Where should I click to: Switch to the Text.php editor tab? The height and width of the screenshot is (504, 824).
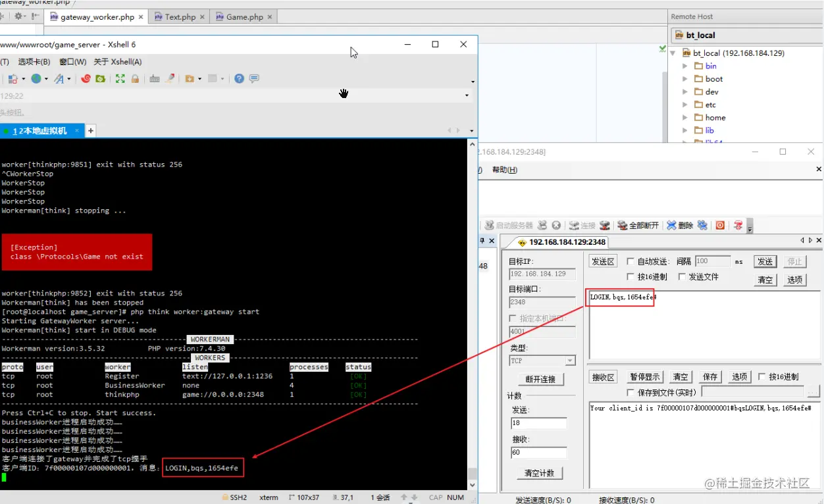(180, 17)
